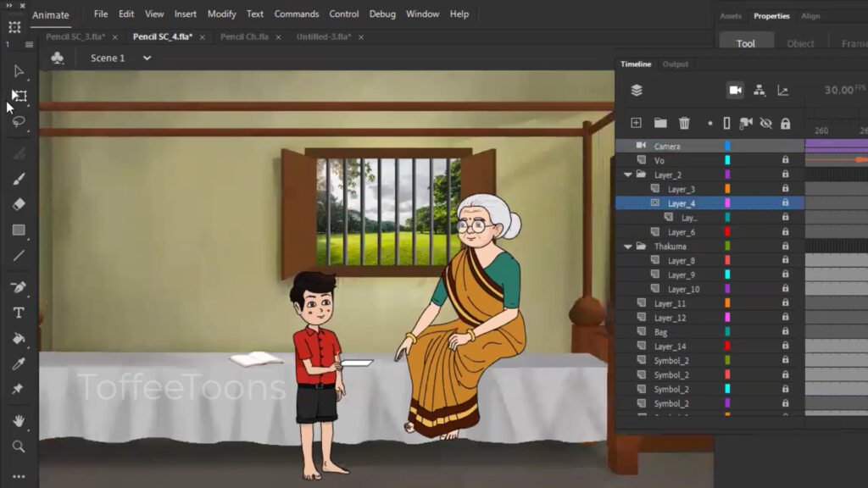Viewport: 868px width, 488px height.
Task: Click the Delete layer trash icon
Action: tap(684, 123)
